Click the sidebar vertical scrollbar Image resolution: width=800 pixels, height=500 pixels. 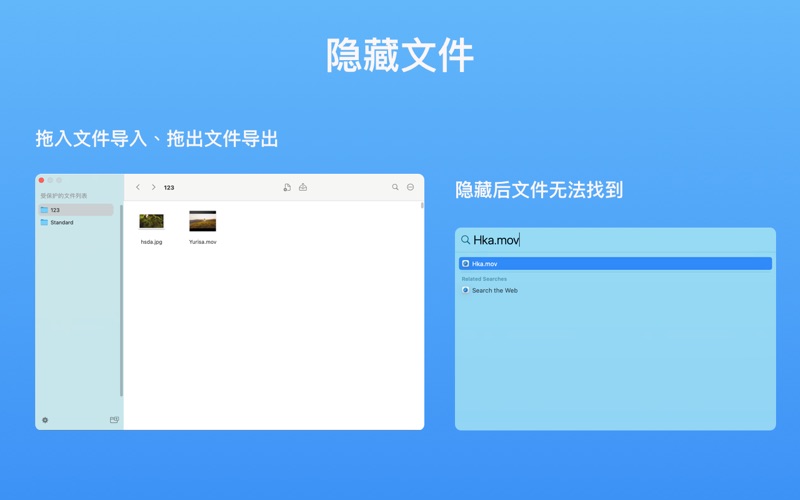[121, 300]
